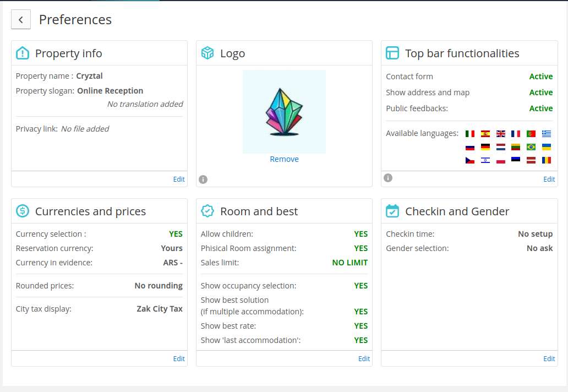Click the Checkin and Gender calendar icon

[x=392, y=211]
